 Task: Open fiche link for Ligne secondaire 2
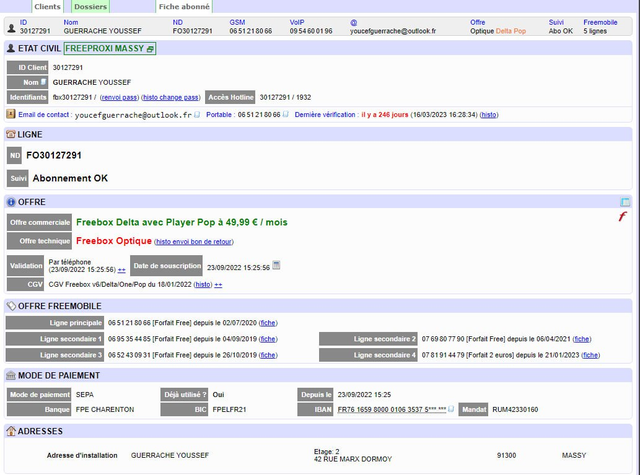[582, 339]
